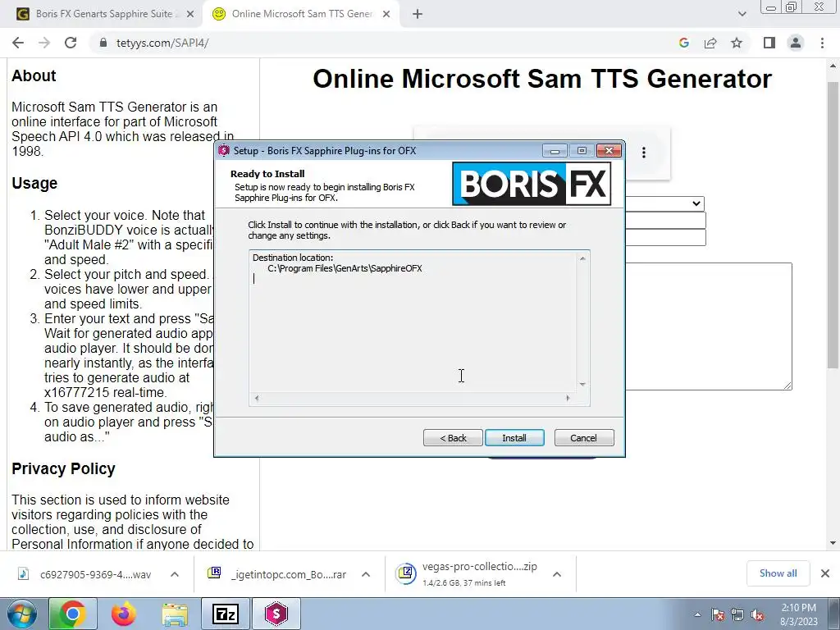Share this page using the share icon
Image resolution: width=840 pixels, height=630 pixels.
coord(710,43)
